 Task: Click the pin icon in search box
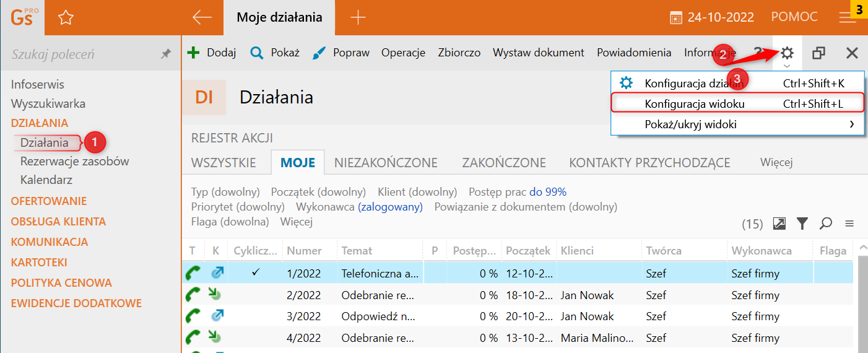pos(165,54)
